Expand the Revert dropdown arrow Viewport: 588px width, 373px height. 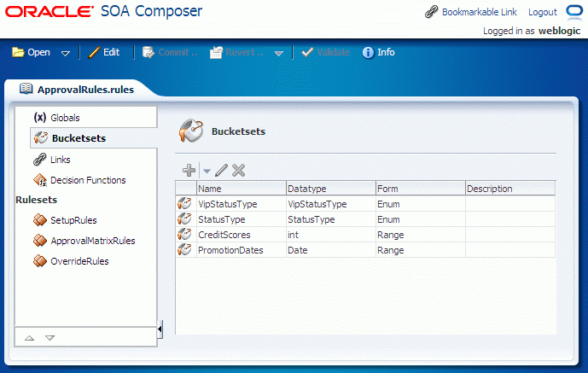pos(278,54)
